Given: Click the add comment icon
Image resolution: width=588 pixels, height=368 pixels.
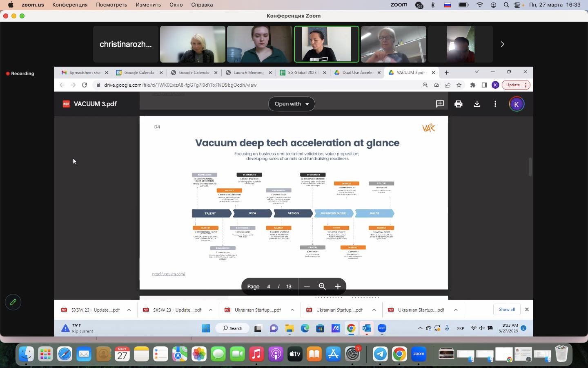Looking at the screenshot, I should point(440,104).
